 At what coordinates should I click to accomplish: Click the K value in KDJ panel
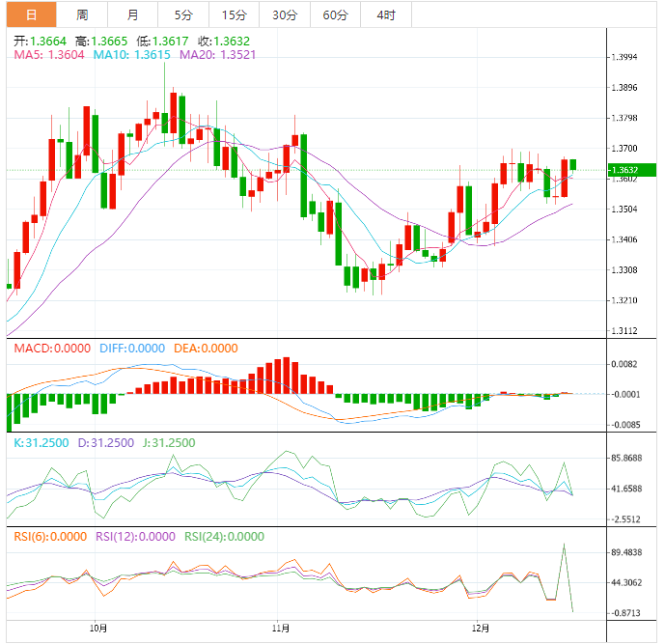39,443
